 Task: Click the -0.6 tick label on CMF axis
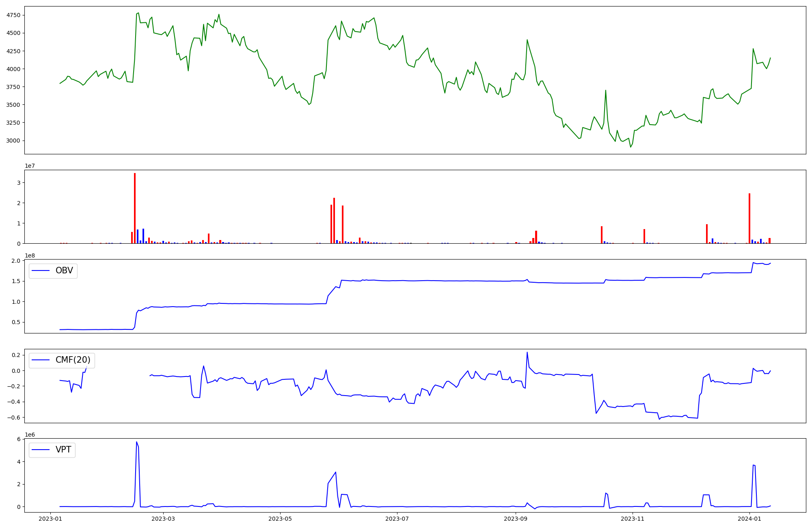pos(14,418)
